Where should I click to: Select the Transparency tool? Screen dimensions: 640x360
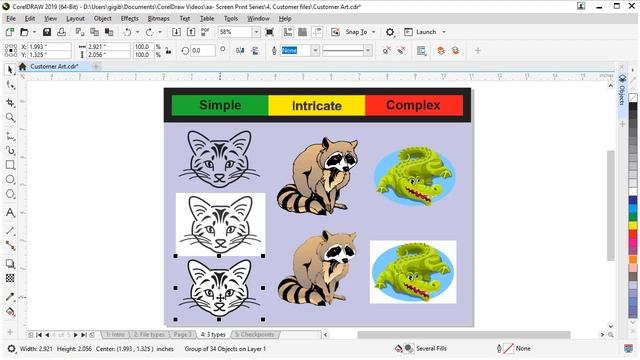tap(10, 278)
